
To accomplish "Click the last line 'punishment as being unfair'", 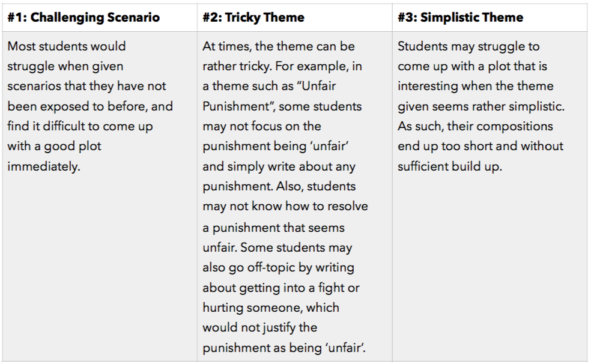I will [284, 348].
